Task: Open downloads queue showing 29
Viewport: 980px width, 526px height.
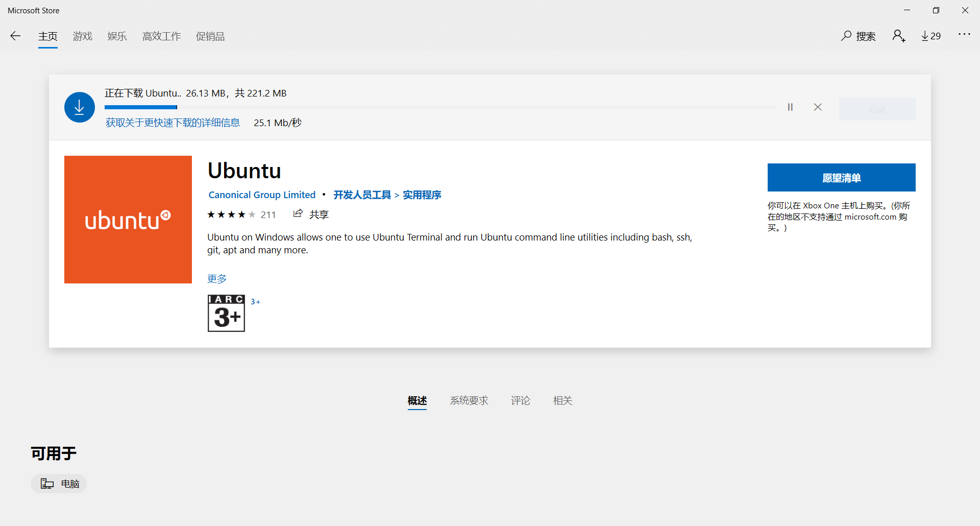Action: click(x=931, y=36)
